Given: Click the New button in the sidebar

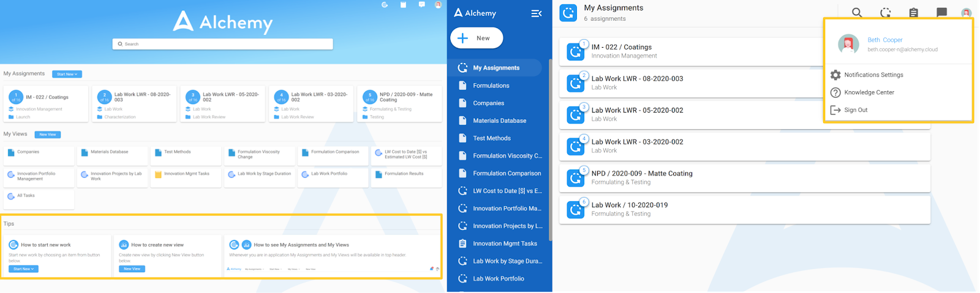Looking at the screenshot, I should pyautogui.click(x=477, y=38).
